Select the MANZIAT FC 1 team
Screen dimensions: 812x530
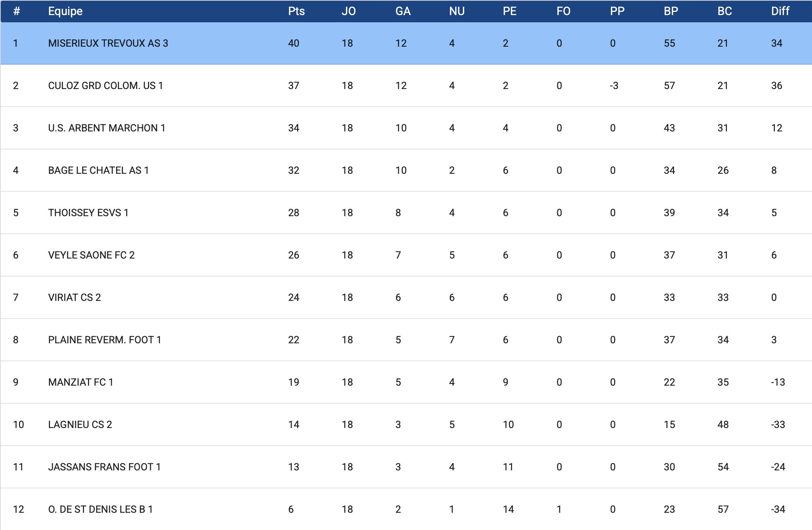click(81, 382)
